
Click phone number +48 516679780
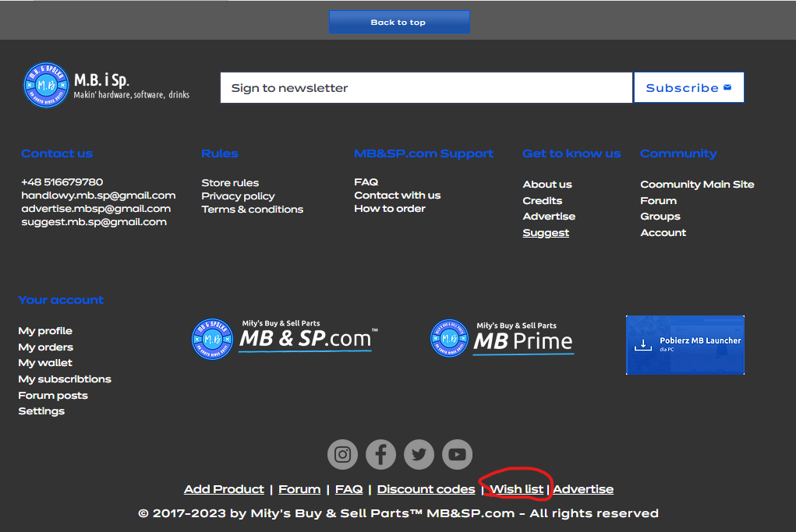[62, 182]
